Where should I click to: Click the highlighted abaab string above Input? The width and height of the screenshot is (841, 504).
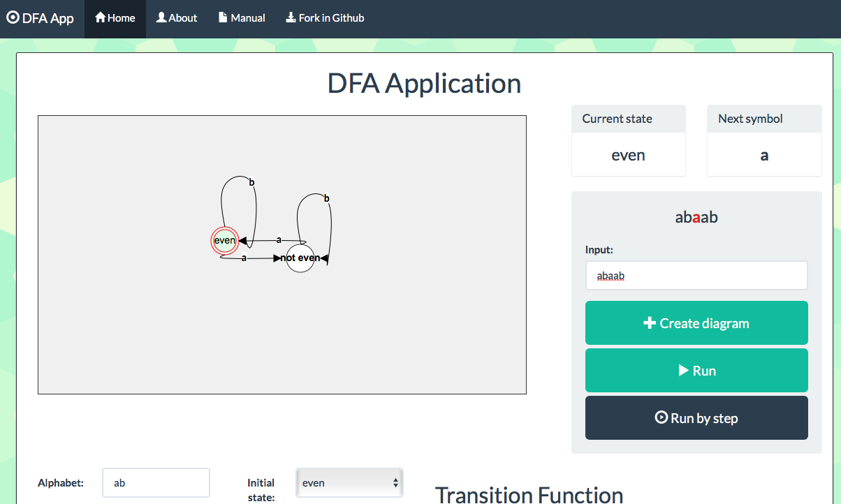click(x=696, y=217)
